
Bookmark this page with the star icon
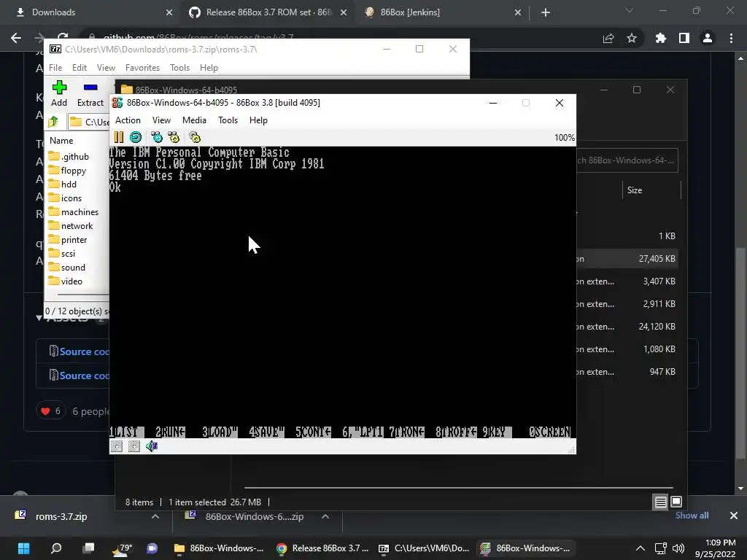(x=632, y=38)
